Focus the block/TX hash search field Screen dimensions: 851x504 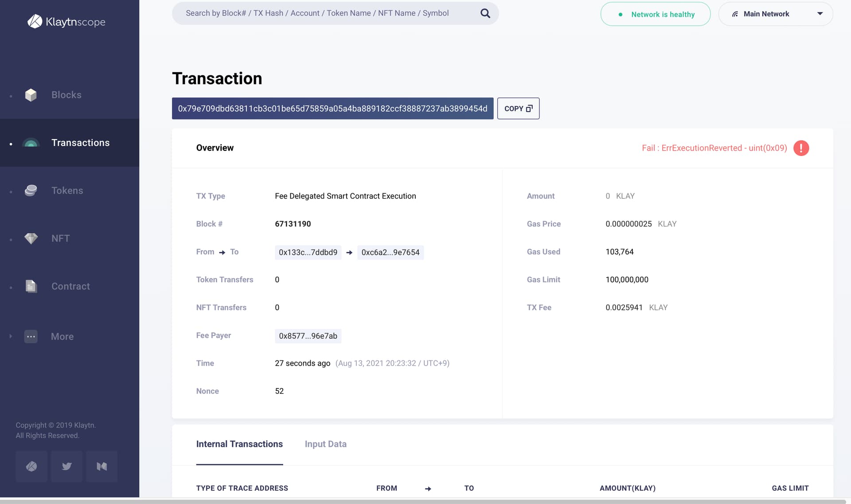pos(317,13)
